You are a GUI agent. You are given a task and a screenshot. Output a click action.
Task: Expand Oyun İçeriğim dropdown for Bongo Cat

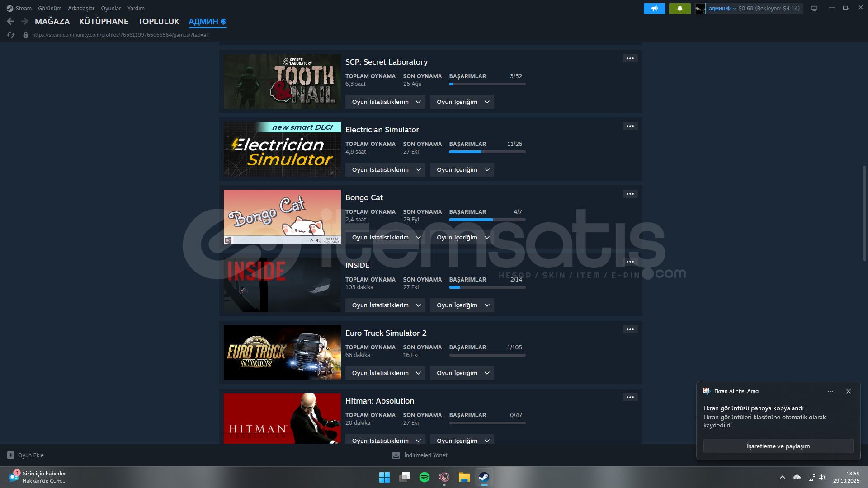point(462,238)
